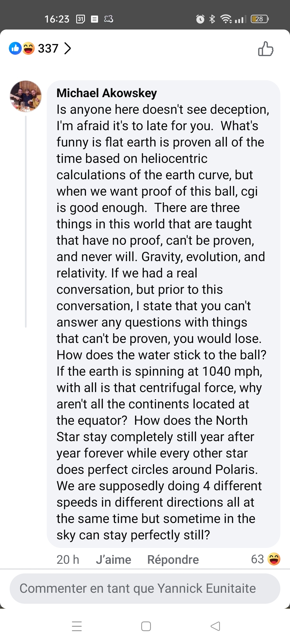
Task: Open reactions list via chevron arrow
Action: 68,49
